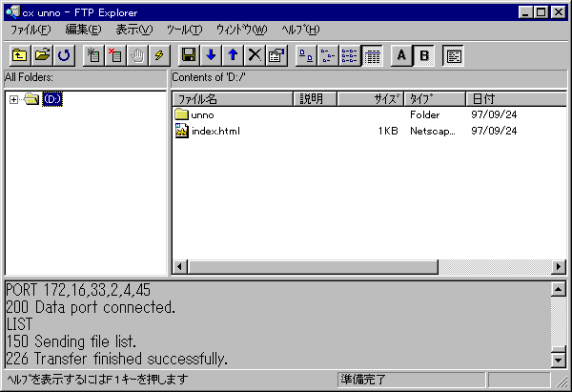The image size is (572, 392).
Task: Click the '150 Sending file list.' log line
Action: (71, 341)
